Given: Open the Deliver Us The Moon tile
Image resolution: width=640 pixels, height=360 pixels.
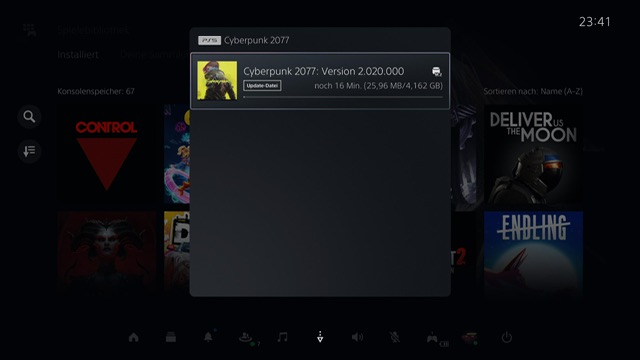Looking at the screenshot, I should pos(533,154).
